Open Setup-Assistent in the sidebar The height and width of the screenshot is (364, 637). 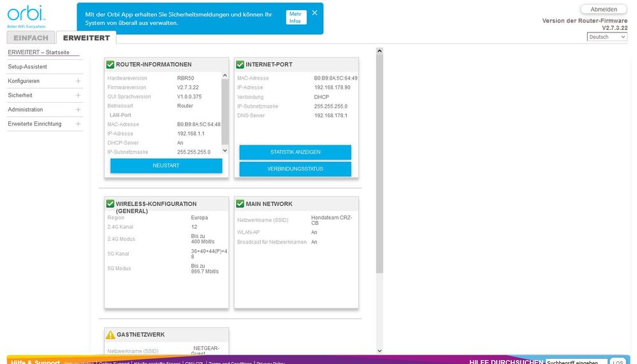[x=27, y=67]
